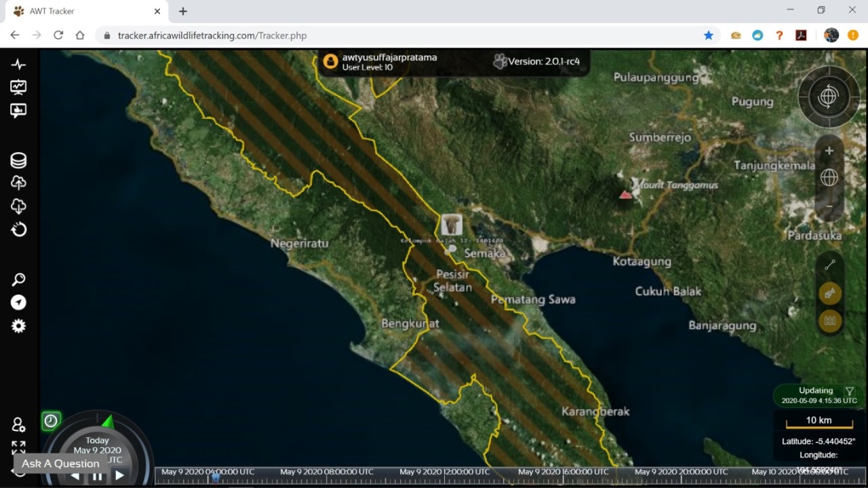The image size is (868, 488).
Task: Toggle the green clock button near time dial
Action: tap(51, 421)
